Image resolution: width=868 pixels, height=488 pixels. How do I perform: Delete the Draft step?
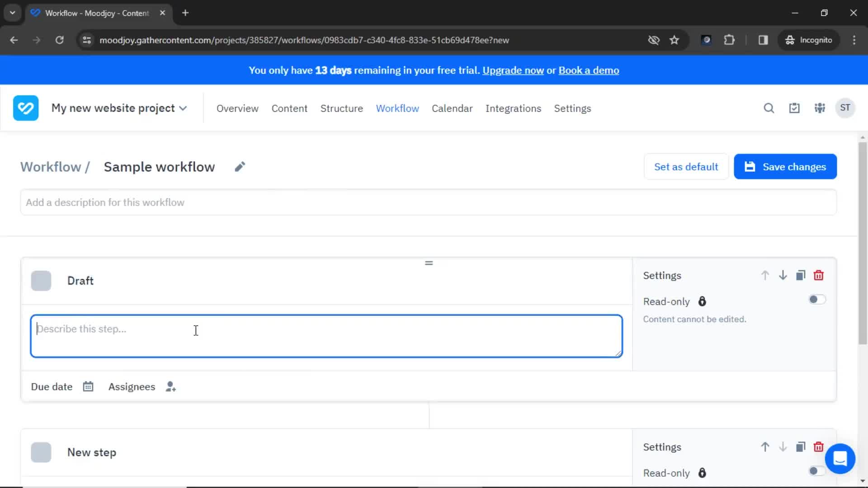(x=819, y=275)
